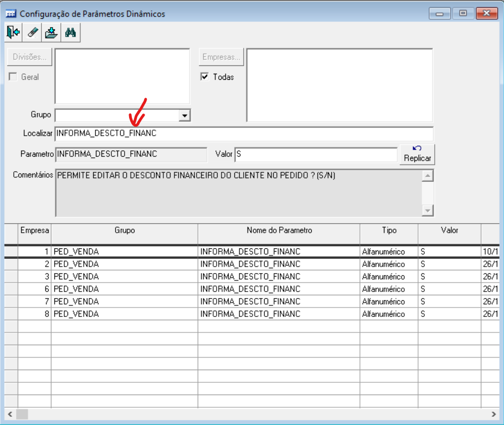Open the Grupo dropdown arrow
The height and width of the screenshot is (425, 504).
coord(184,115)
